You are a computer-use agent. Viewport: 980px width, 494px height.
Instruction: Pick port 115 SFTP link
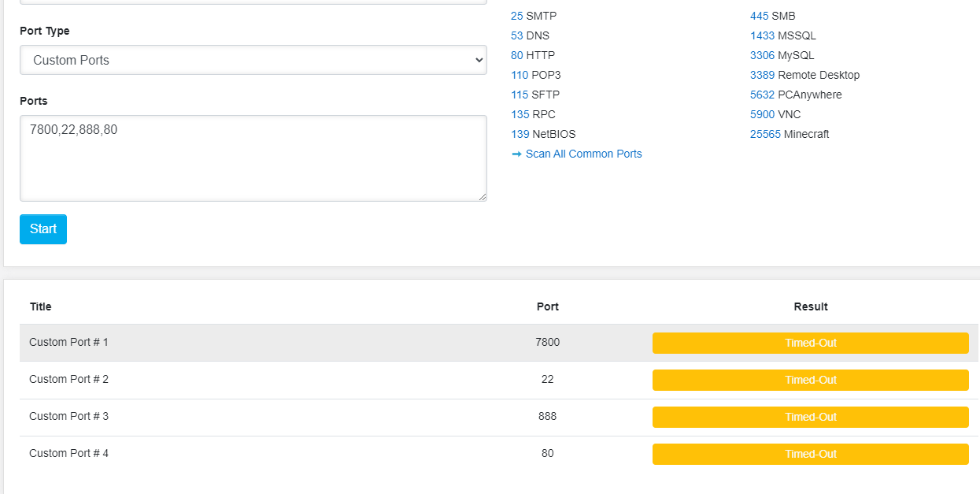point(520,95)
